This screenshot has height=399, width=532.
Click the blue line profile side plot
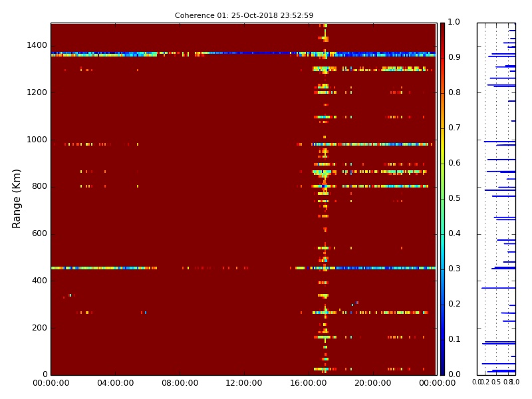[496, 199]
